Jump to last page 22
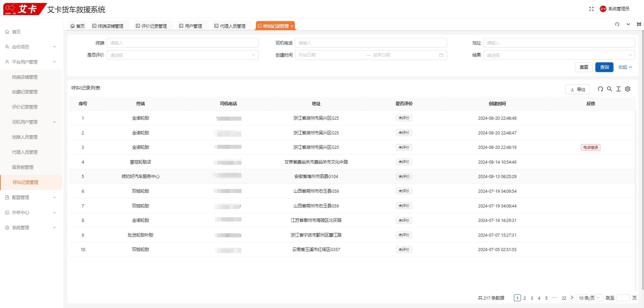644x308 pixels. (x=564, y=298)
